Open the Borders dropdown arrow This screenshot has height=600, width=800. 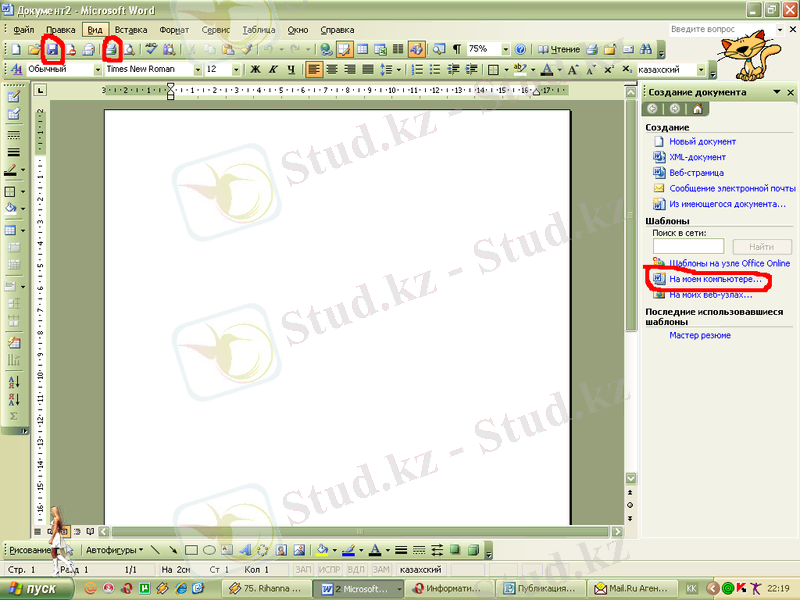506,70
